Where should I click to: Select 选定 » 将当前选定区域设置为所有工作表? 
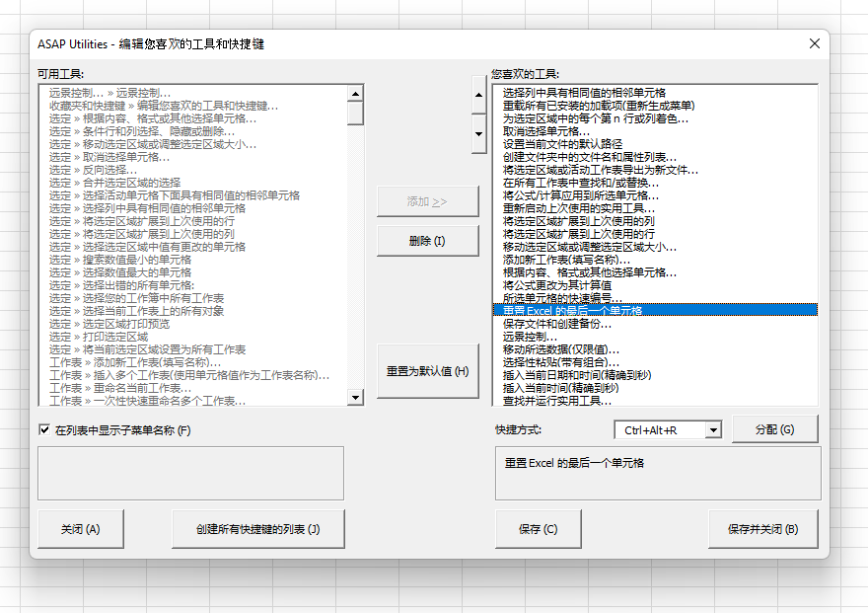[x=147, y=349]
